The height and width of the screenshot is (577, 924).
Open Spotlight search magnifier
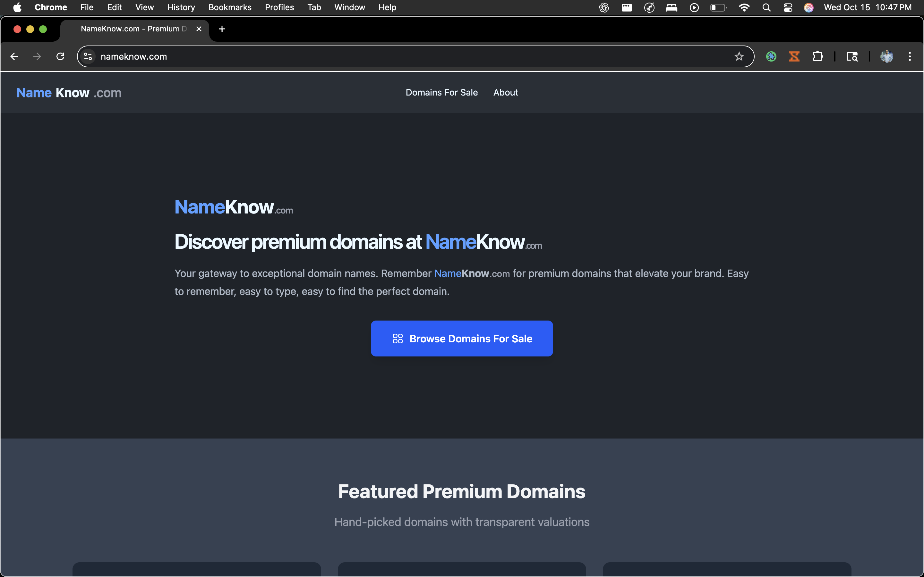766,8
